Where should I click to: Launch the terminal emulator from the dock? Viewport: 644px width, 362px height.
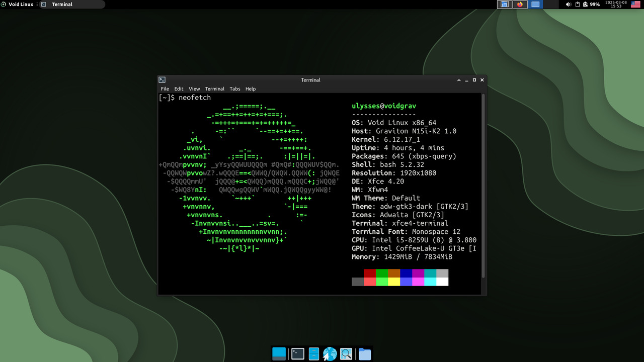(x=298, y=354)
